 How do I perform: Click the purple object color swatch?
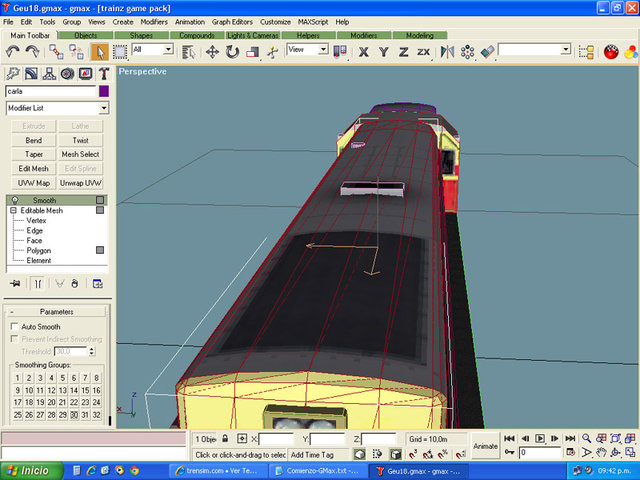[103, 90]
